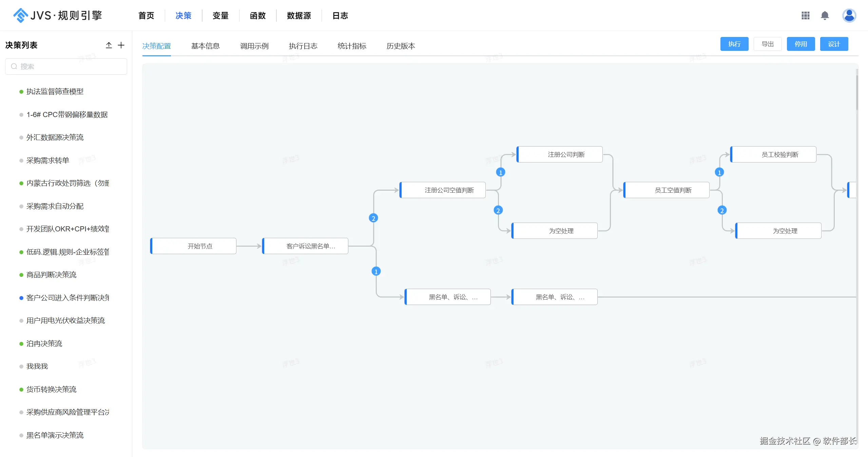
Task: Open the 执行日志 tab
Action: tap(303, 46)
